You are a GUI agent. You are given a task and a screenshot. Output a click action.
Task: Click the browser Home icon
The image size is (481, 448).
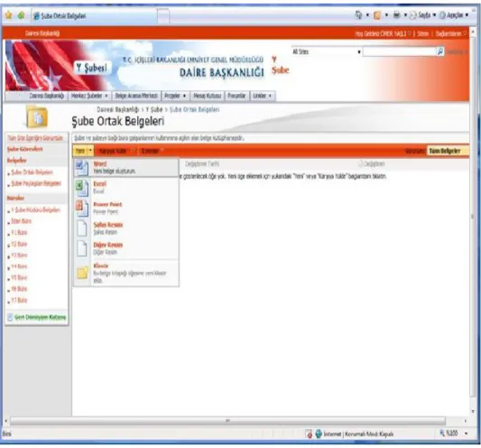[x=358, y=14]
